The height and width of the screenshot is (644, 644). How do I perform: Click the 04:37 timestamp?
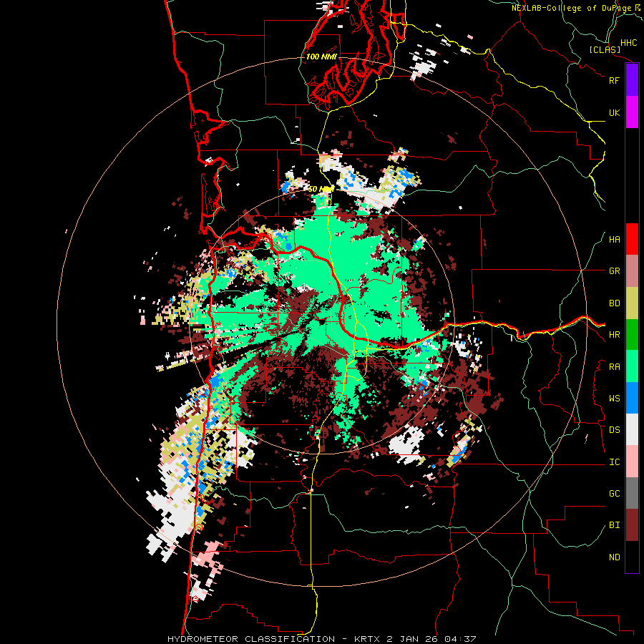coord(461,639)
